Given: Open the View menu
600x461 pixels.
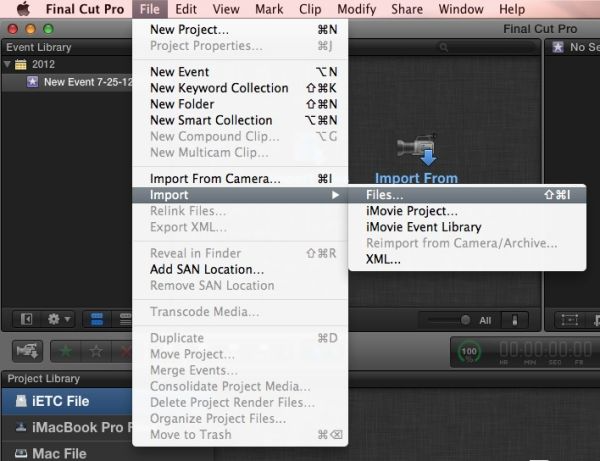Looking at the screenshot, I should click(226, 9).
